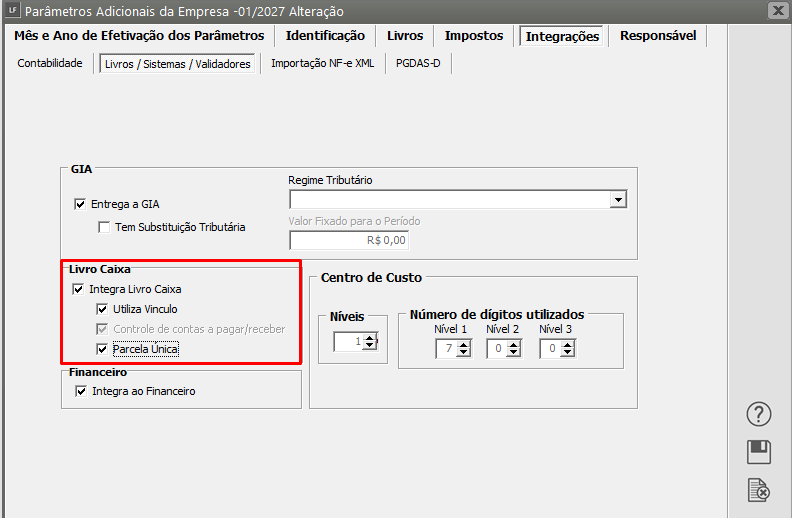This screenshot has height=518, width=792.
Task: Toggle the Entrega a GIA checkbox
Action: [81, 204]
